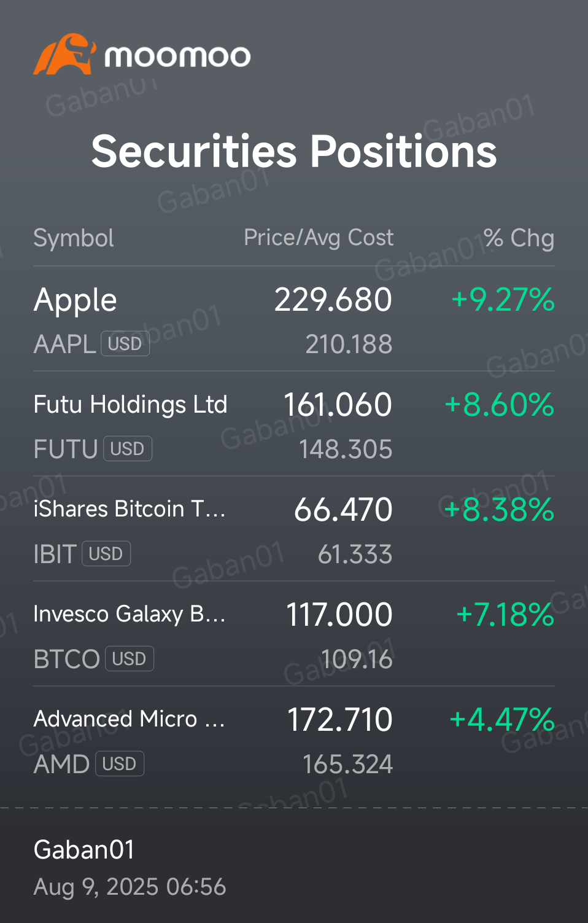Click the moomoo bull logo icon
This screenshot has height=923, width=588.
[x=64, y=55]
